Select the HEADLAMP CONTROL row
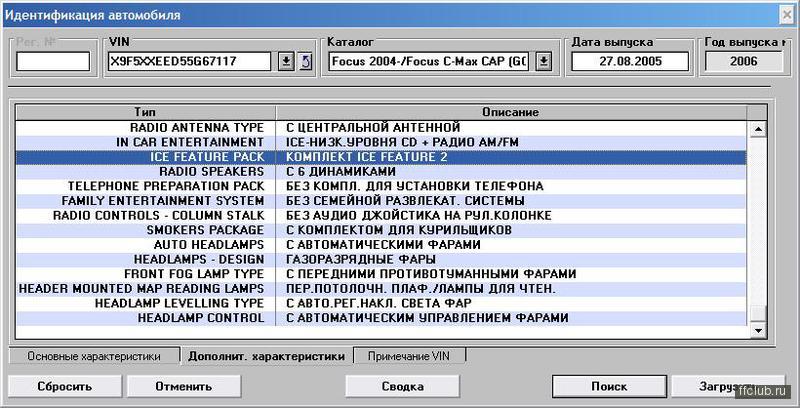The width and height of the screenshot is (800, 408). pyautogui.click(x=381, y=318)
